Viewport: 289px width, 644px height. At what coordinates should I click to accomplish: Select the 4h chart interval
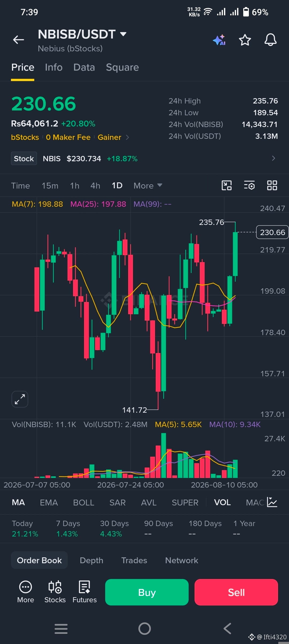pyautogui.click(x=95, y=186)
